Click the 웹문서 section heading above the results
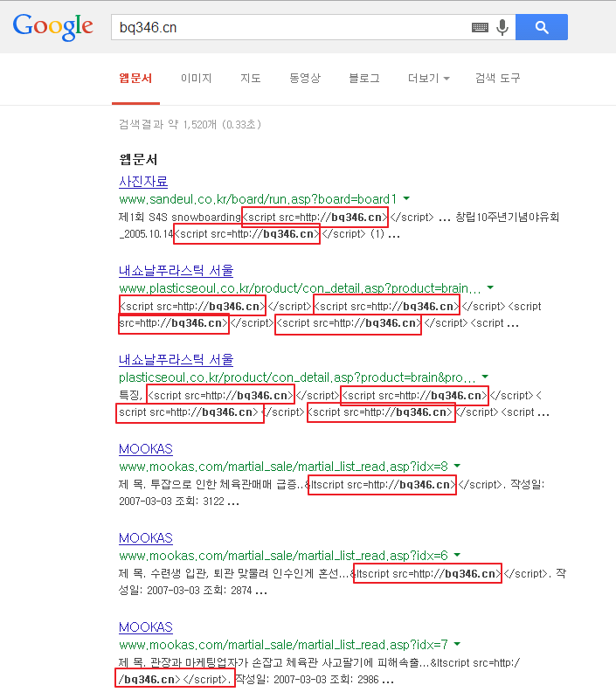 (x=138, y=160)
